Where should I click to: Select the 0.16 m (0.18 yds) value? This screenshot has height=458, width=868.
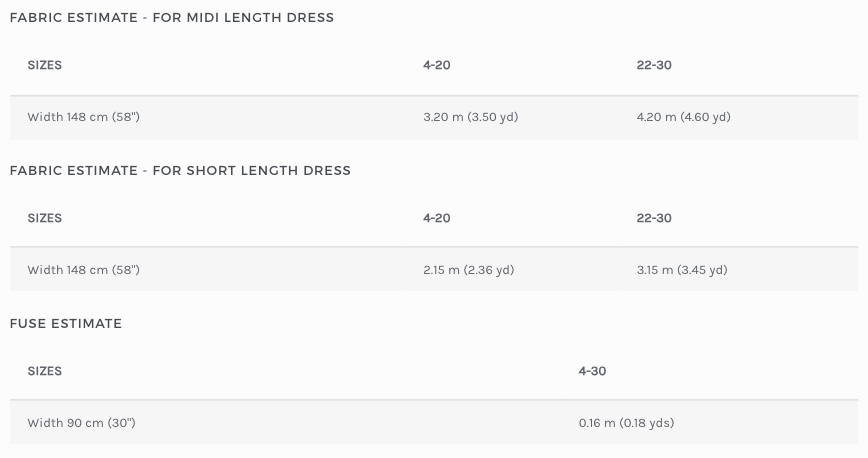[627, 423]
